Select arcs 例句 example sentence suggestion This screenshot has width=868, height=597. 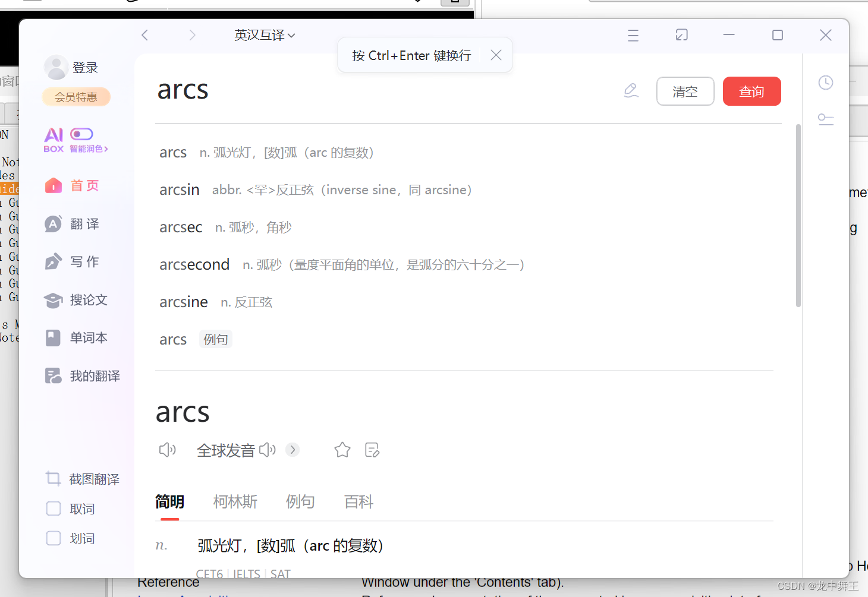click(195, 340)
